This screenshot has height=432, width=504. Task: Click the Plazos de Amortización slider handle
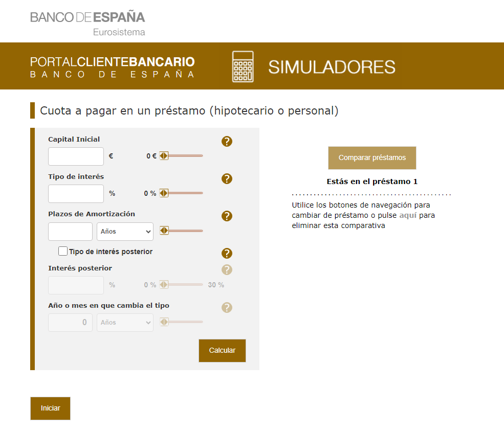[x=164, y=231]
